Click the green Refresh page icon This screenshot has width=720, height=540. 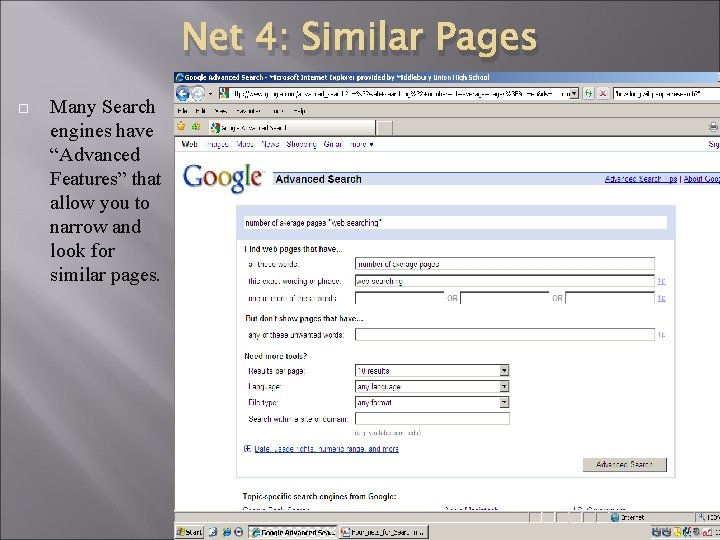(x=588, y=94)
